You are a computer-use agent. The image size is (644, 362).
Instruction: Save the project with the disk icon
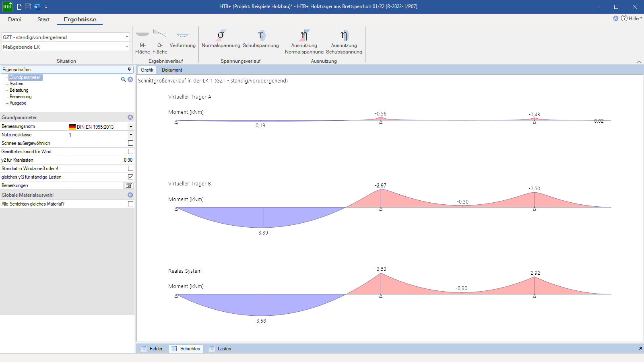click(x=28, y=6)
